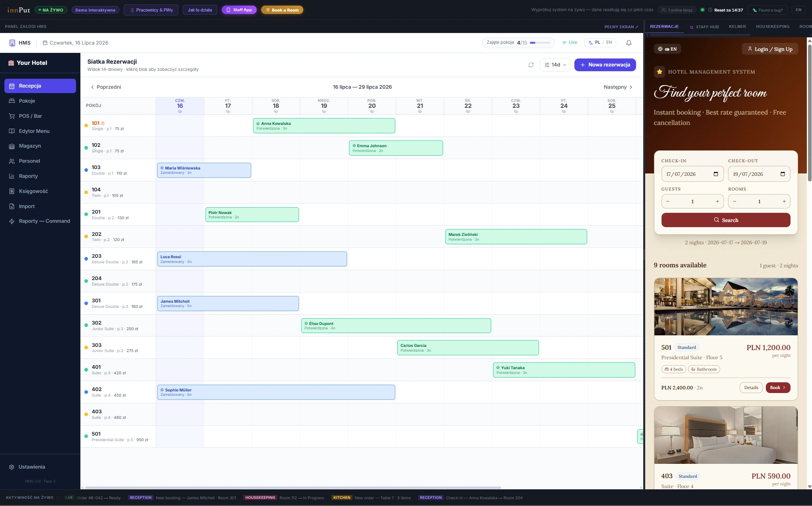
Task: Create Nowa rezerwacja
Action: (605, 65)
